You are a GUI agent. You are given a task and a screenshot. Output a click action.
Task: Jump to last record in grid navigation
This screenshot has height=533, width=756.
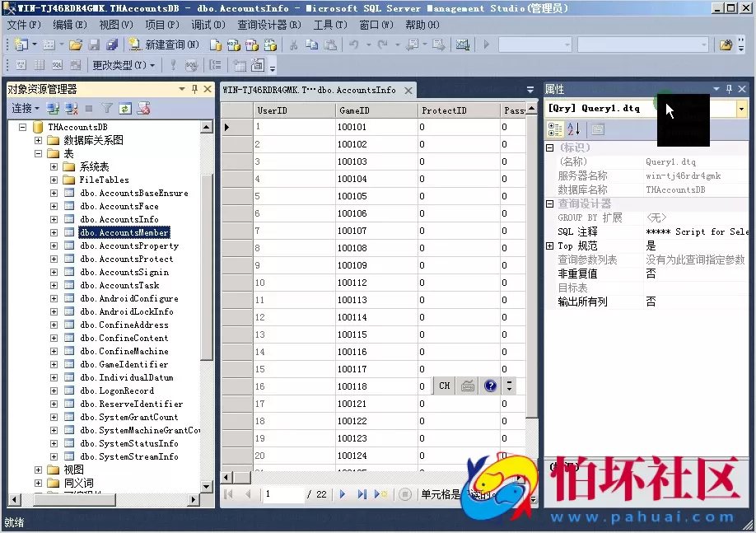point(362,494)
